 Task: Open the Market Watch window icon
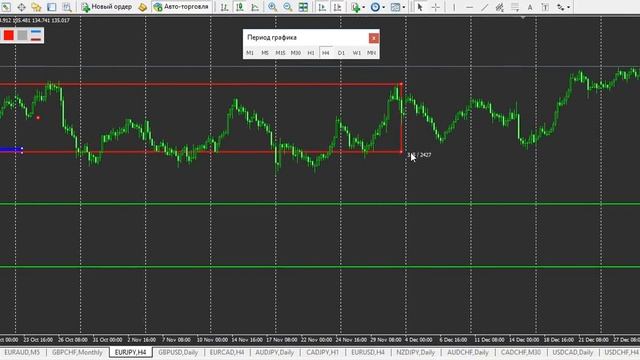pyautogui.click(x=6, y=7)
